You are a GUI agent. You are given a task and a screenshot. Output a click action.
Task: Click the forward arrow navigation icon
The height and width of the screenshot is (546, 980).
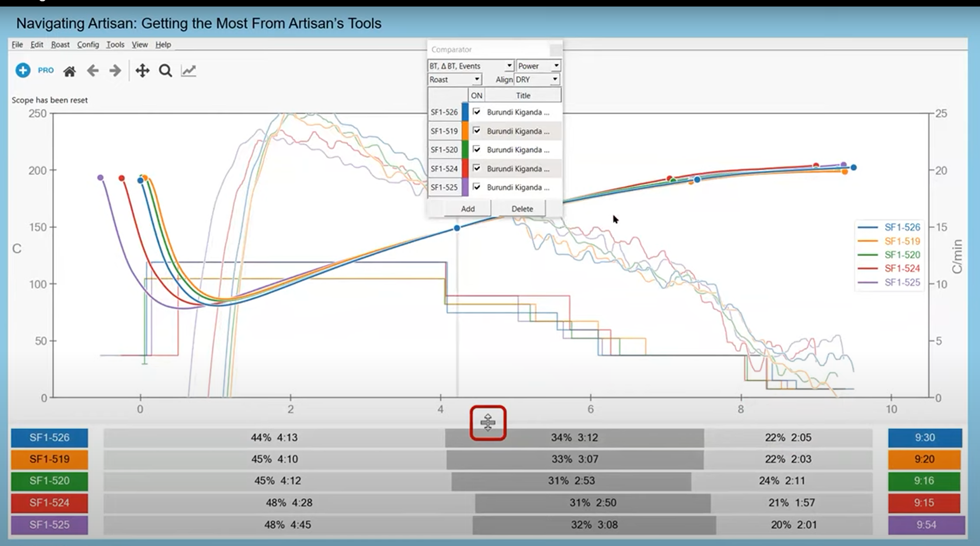tap(114, 70)
